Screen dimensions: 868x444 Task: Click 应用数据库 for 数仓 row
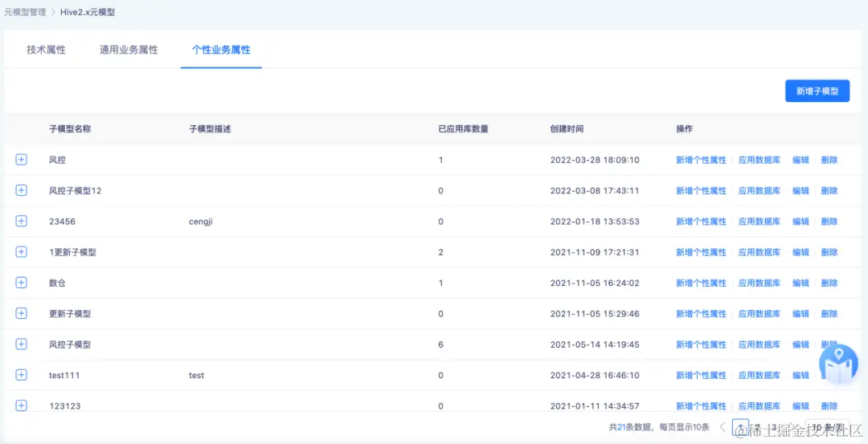coord(759,283)
